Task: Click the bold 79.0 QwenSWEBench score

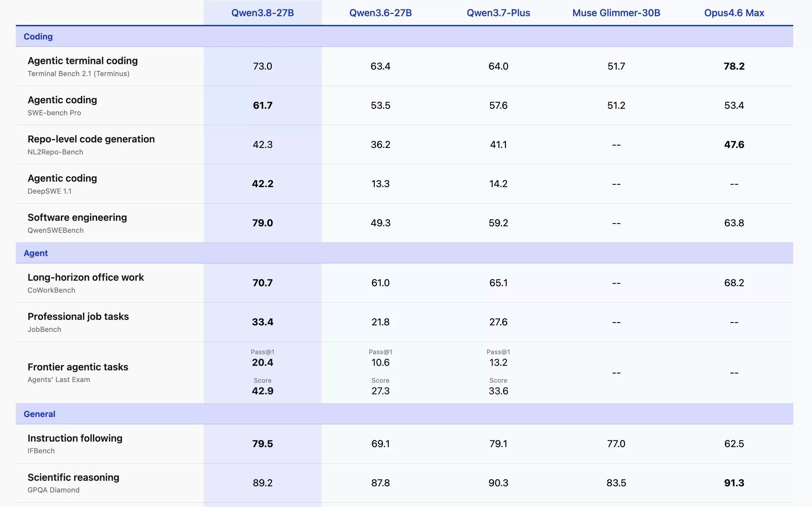Action: point(263,223)
